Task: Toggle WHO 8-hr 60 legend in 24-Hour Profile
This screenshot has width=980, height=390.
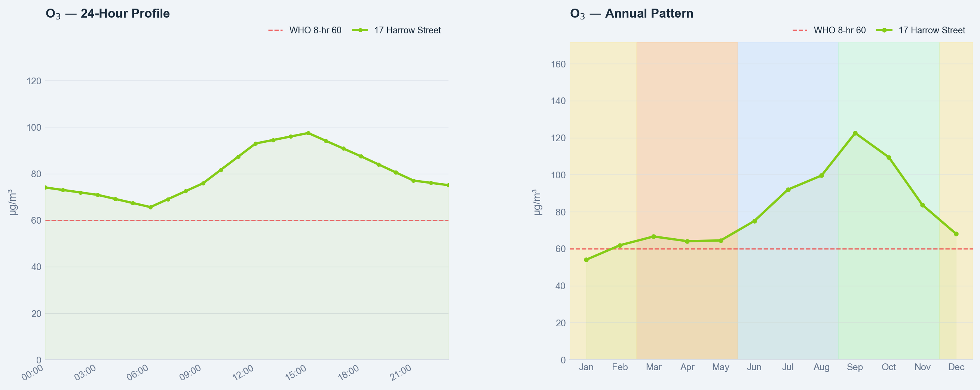Action: [x=305, y=30]
